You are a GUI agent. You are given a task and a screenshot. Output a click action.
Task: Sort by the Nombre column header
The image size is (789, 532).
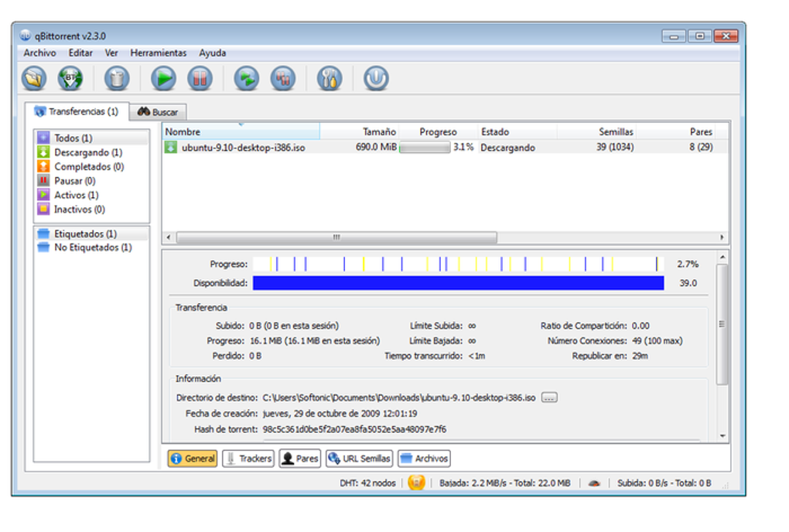coord(241,131)
